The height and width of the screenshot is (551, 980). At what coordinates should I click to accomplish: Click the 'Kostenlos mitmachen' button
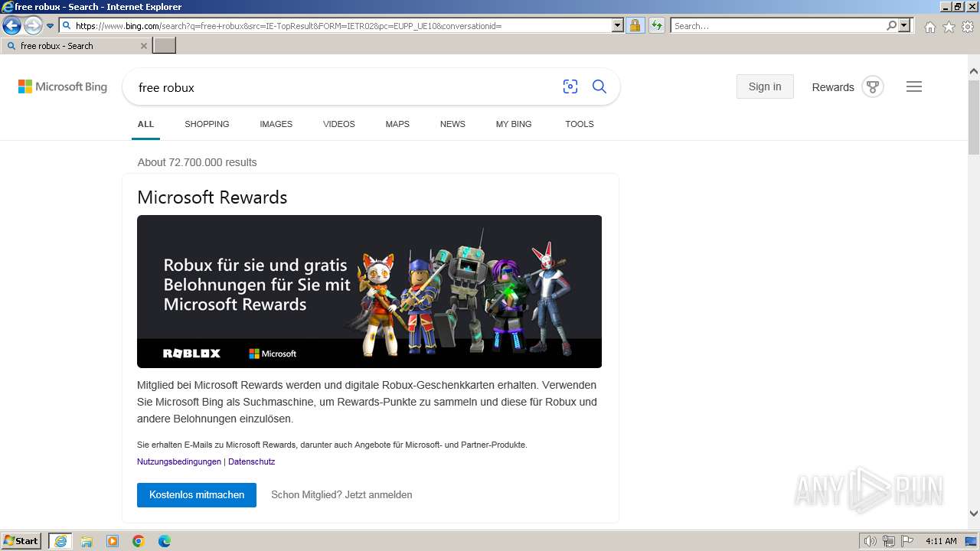(x=197, y=494)
